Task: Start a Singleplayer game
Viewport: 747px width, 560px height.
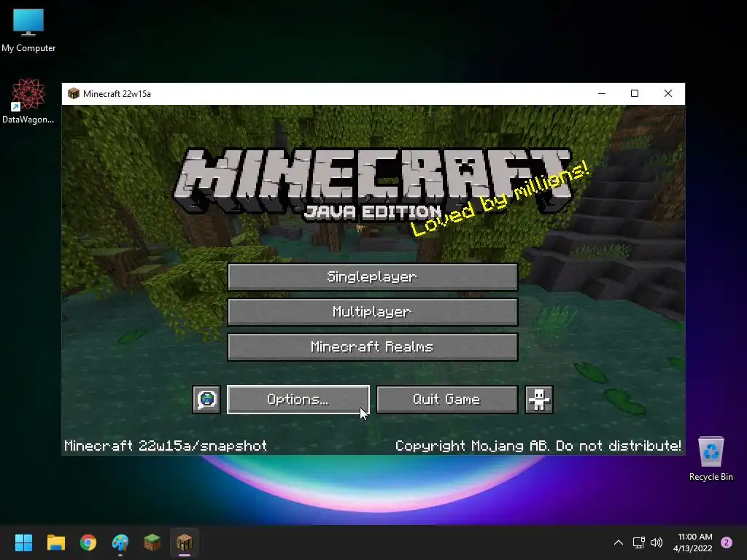Action: 373,276
